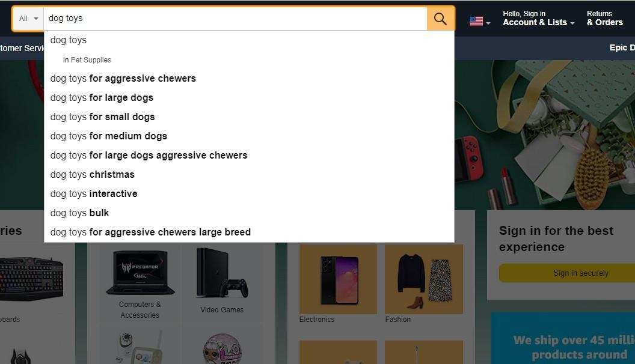Viewport: 635px width, 364px height.
Task: Select the "dog toys christmas" suggestion
Action: pos(92,174)
